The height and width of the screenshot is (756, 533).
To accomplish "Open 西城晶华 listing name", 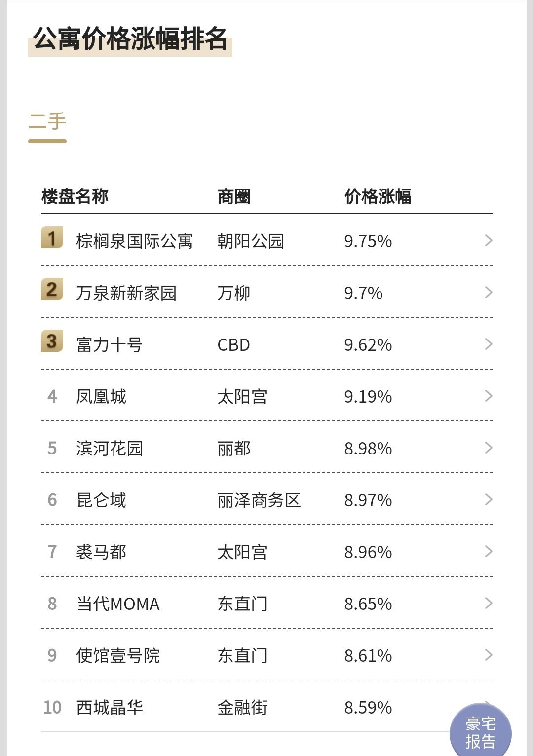I will (x=110, y=707).
